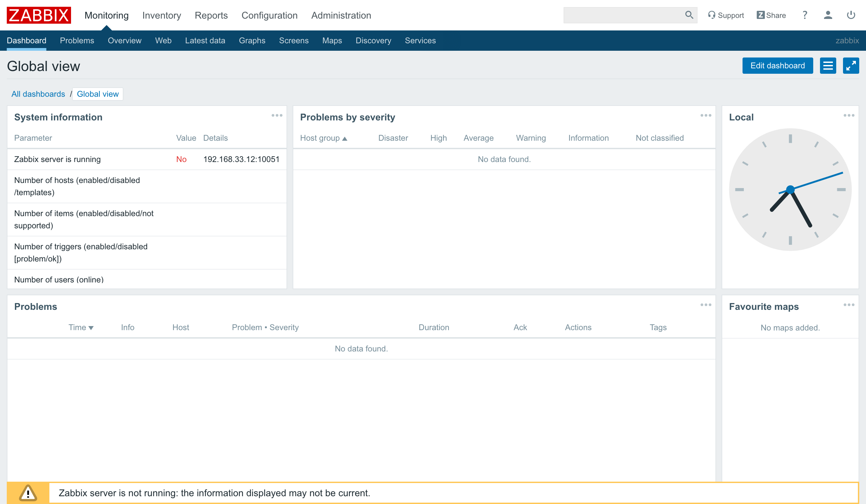Open dashboard list via hamburger icon
The image size is (866, 504).
(x=828, y=66)
